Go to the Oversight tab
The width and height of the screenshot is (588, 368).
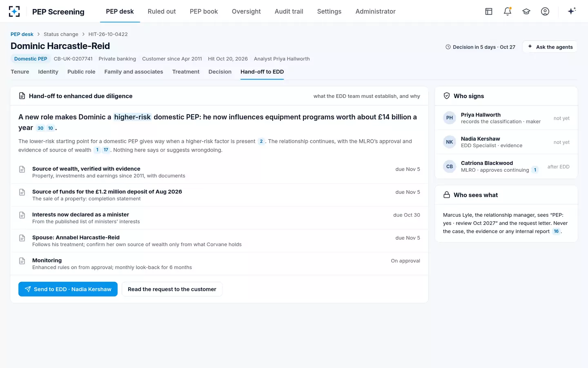246,11
